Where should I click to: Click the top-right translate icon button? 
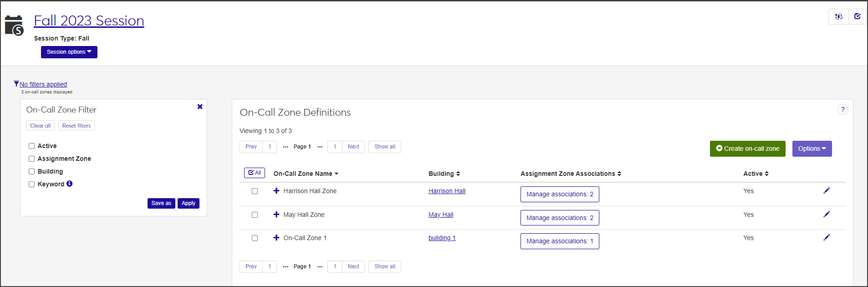838,17
